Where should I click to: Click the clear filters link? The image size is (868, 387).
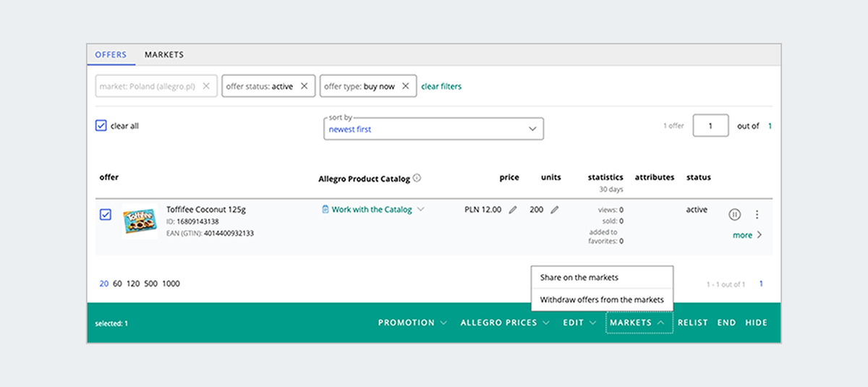pos(441,86)
